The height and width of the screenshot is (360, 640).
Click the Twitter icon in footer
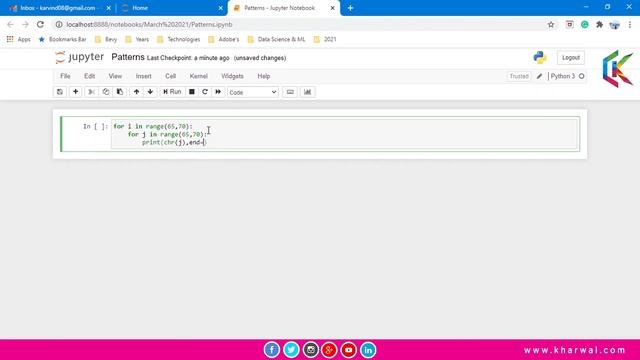pos(291,350)
